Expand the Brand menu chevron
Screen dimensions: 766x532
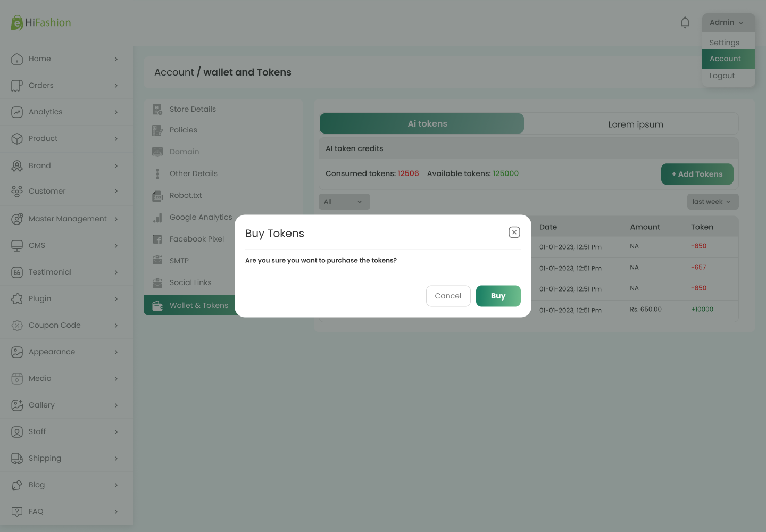[116, 166]
